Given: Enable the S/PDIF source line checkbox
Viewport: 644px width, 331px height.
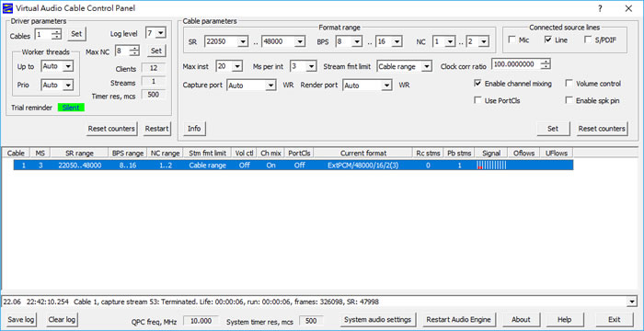Looking at the screenshot, I should [588, 40].
